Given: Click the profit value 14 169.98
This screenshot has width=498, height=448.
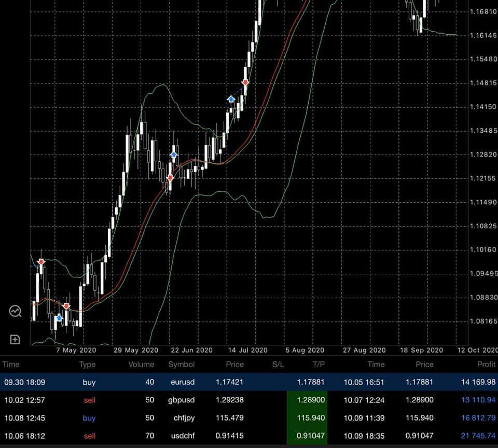Looking at the screenshot, I should coord(478,382).
